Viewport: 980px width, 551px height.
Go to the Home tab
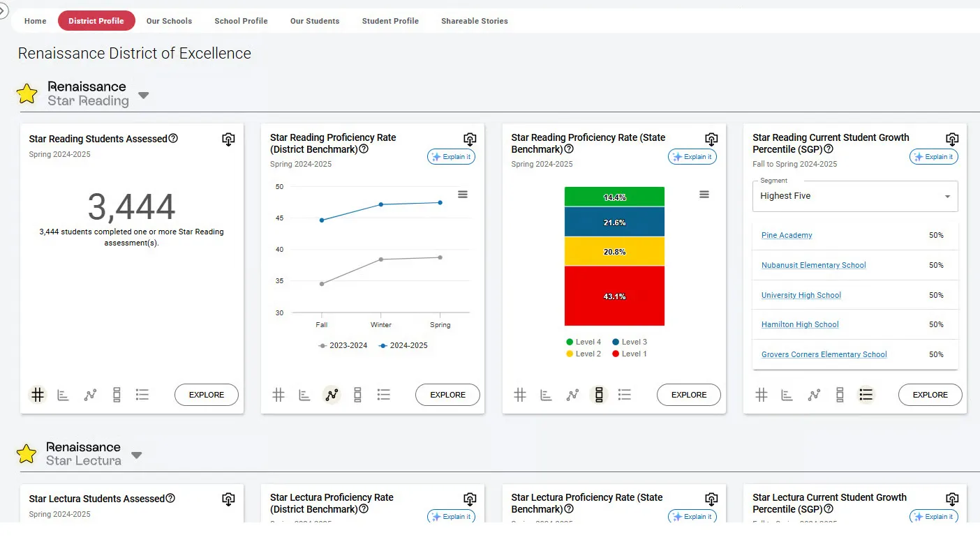tap(36, 21)
